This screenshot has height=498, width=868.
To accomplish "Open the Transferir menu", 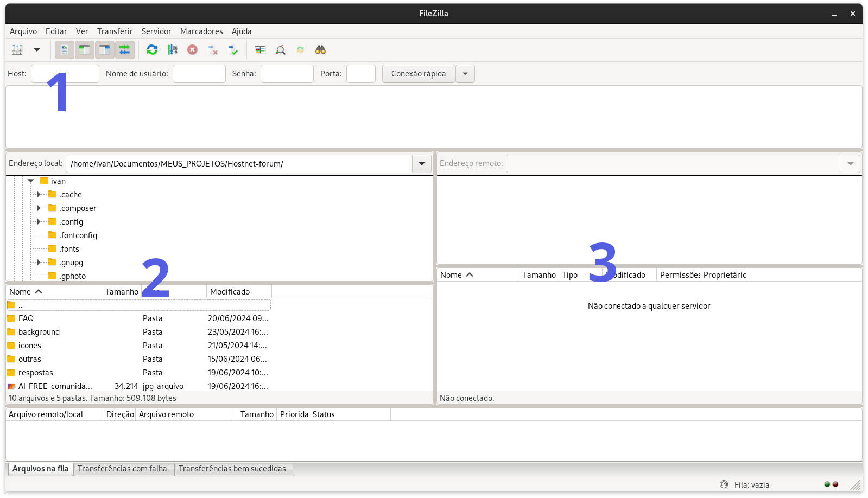I will pyautogui.click(x=115, y=31).
